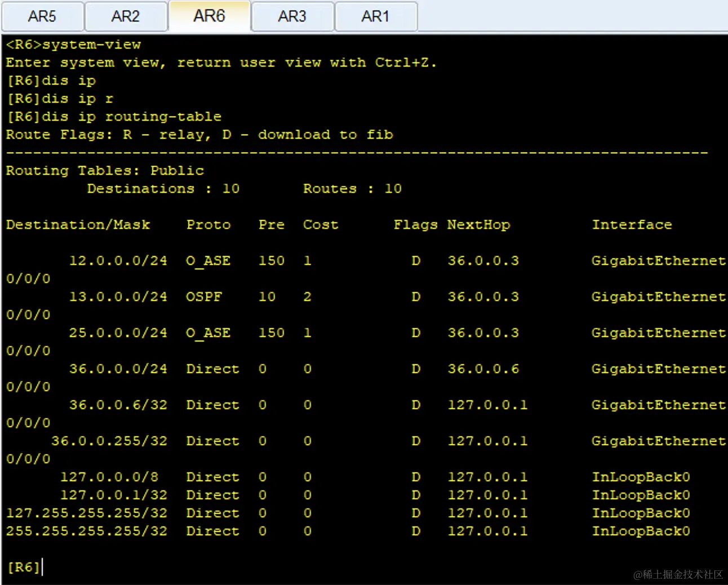Select destination 12.0.0.0/24
Viewport: 728px width, 585px height.
[x=118, y=261]
